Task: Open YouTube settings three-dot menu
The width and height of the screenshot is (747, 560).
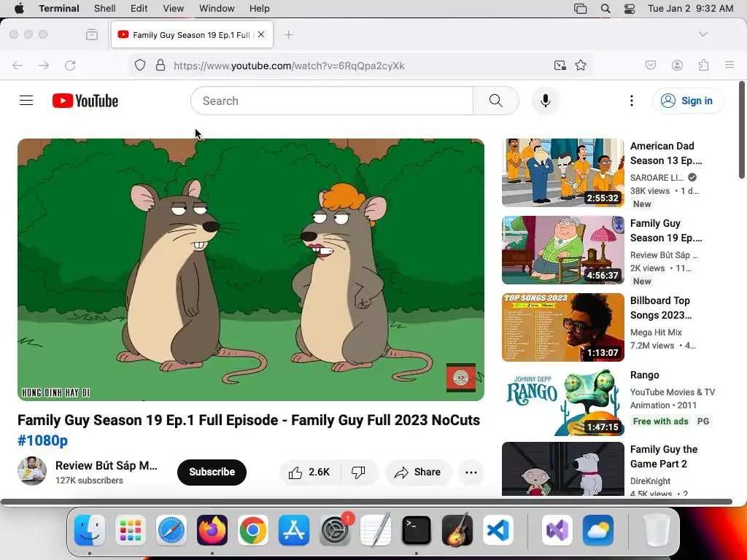Action: 632,101
